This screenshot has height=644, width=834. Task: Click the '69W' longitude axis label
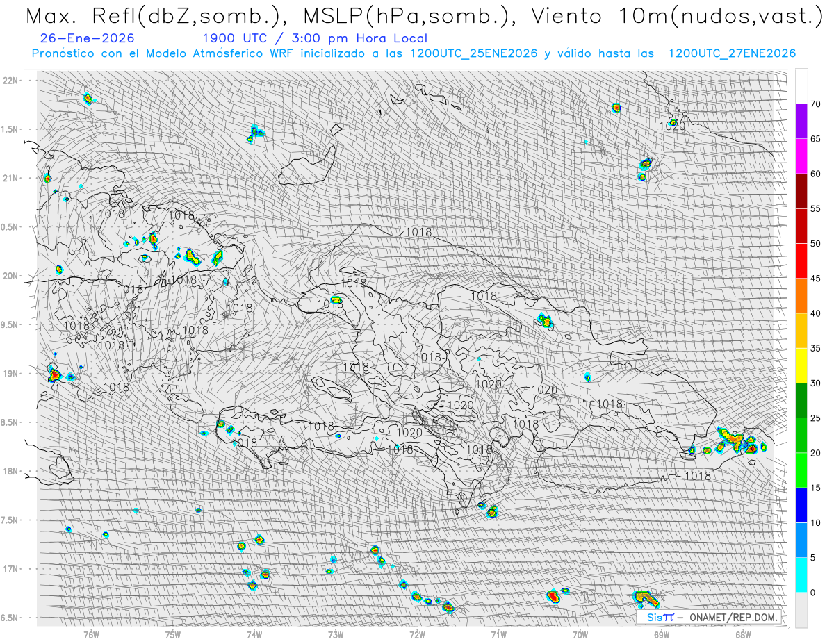[662, 634]
